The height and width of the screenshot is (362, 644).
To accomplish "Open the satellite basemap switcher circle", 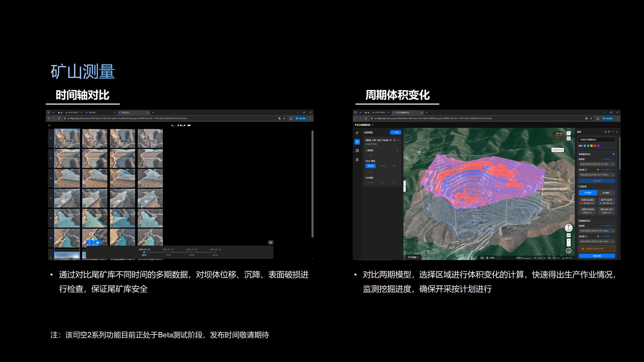I will coord(569,250).
